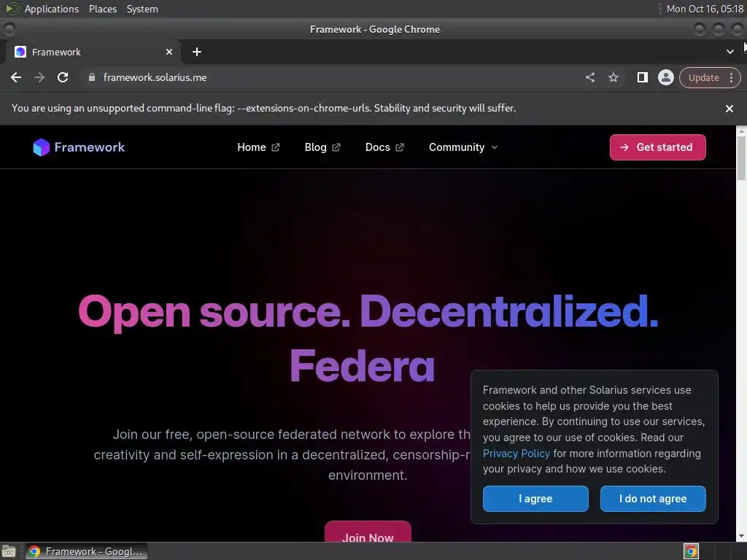This screenshot has height=560, width=747.
Task: Open the Chrome three-dot menu
Action: pyautogui.click(x=731, y=77)
